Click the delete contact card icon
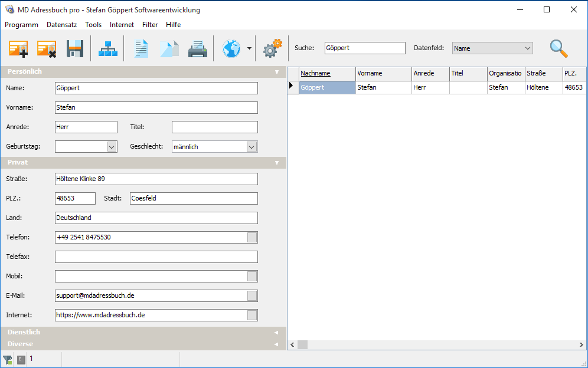This screenshot has height=368, width=588. [47, 48]
